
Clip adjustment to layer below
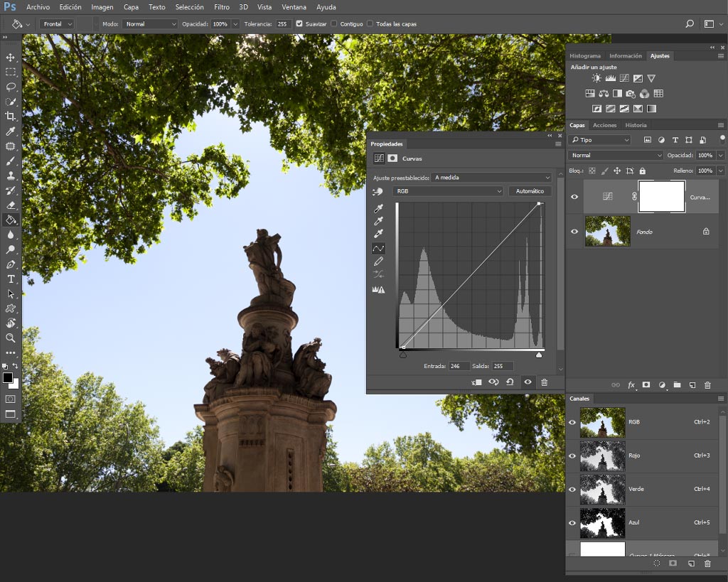(476, 382)
